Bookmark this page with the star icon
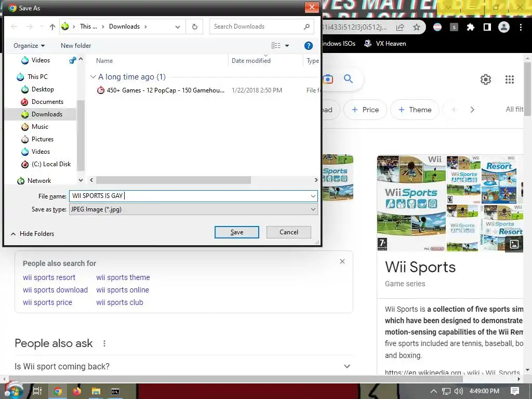 click(417, 27)
